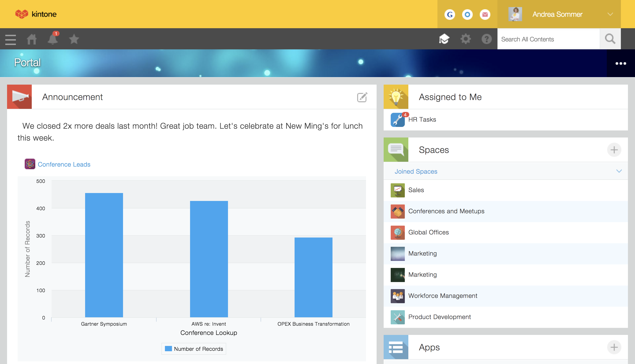Click the search magnifier button
Image resolution: width=635 pixels, height=364 pixels.
click(610, 39)
